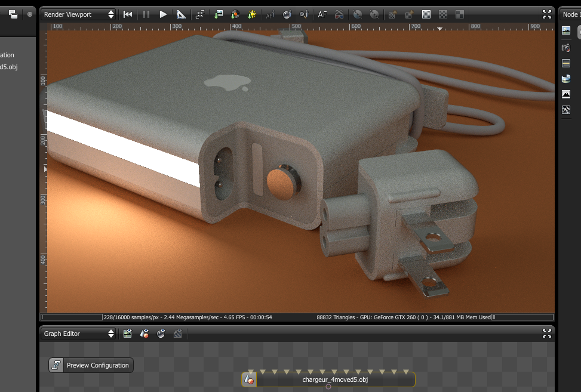Click the '228/16000 samples/px' status text
This screenshot has height=392, width=581.
(131, 317)
